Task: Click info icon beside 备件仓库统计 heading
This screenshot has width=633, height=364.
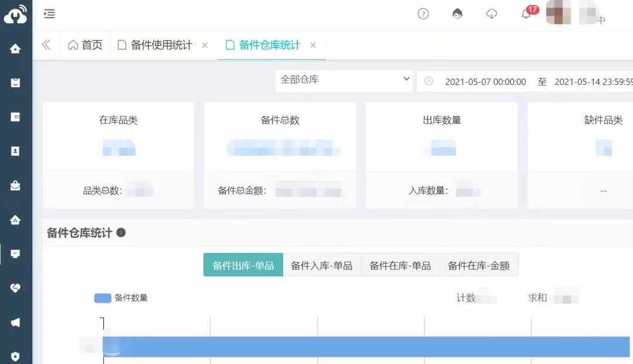Action: click(x=121, y=233)
